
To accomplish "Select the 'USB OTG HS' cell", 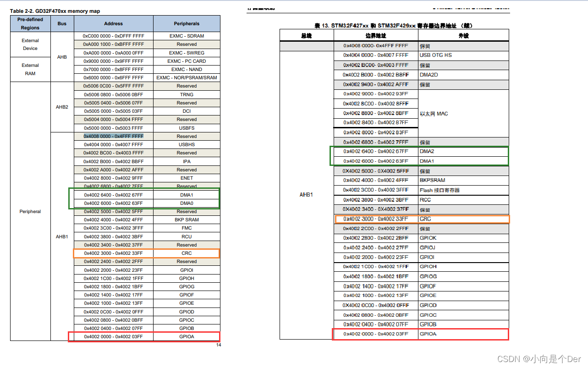I will [x=463, y=55].
